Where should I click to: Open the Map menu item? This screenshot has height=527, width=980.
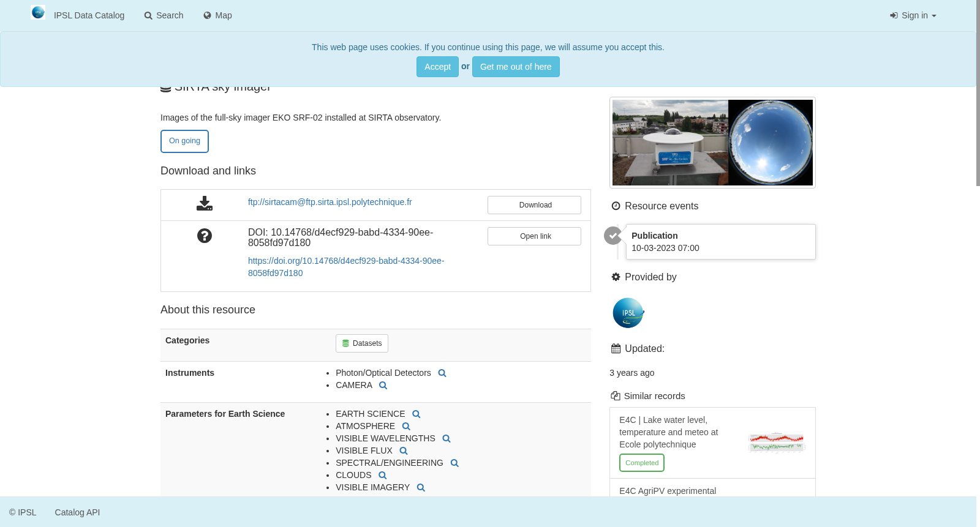tap(217, 15)
